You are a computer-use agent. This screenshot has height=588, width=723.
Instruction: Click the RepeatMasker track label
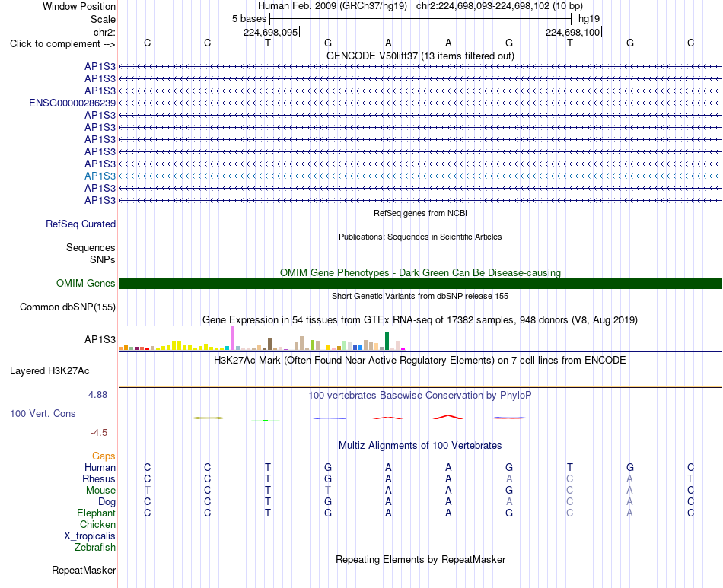click(x=84, y=571)
